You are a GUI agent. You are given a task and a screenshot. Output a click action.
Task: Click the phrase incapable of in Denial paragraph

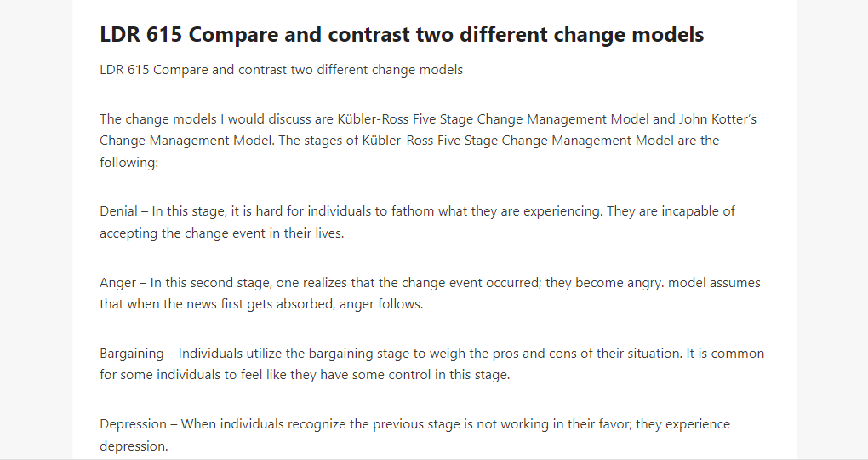coord(698,211)
